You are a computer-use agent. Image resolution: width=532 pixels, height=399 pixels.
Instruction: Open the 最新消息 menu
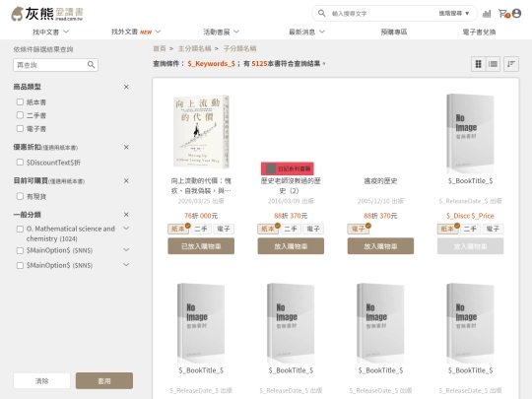[x=306, y=32]
